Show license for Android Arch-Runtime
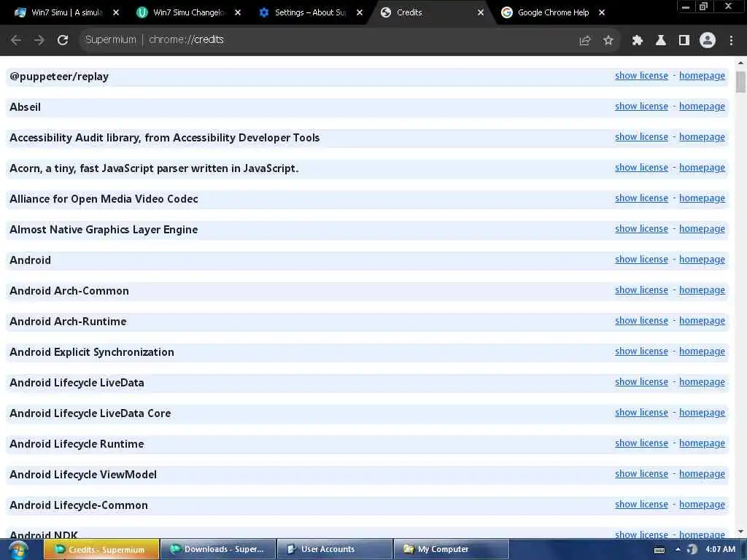Viewport: 747px width, 560px height. click(641, 321)
